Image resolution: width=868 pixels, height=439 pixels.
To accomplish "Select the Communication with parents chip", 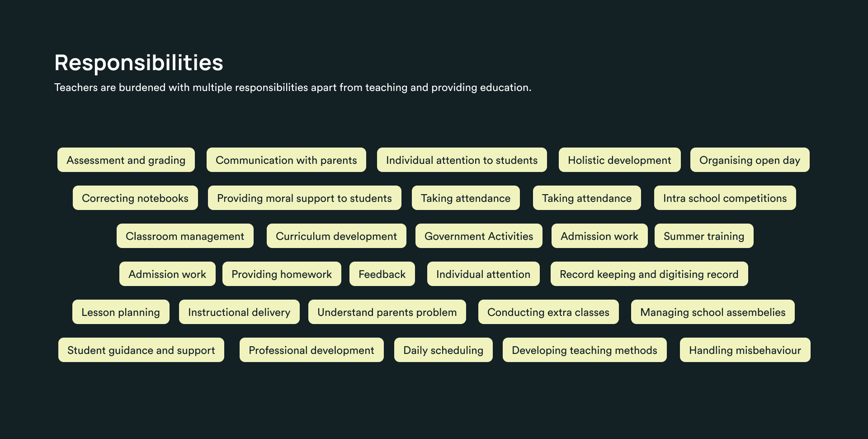I will (x=286, y=160).
